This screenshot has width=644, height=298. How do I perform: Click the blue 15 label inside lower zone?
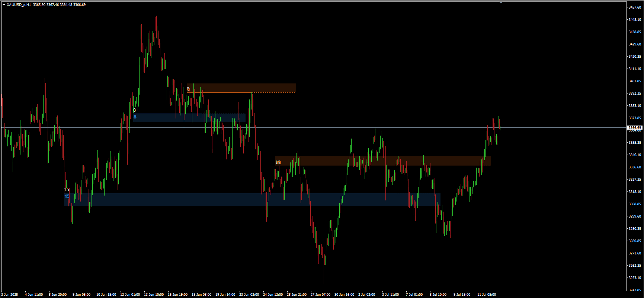pos(67,196)
